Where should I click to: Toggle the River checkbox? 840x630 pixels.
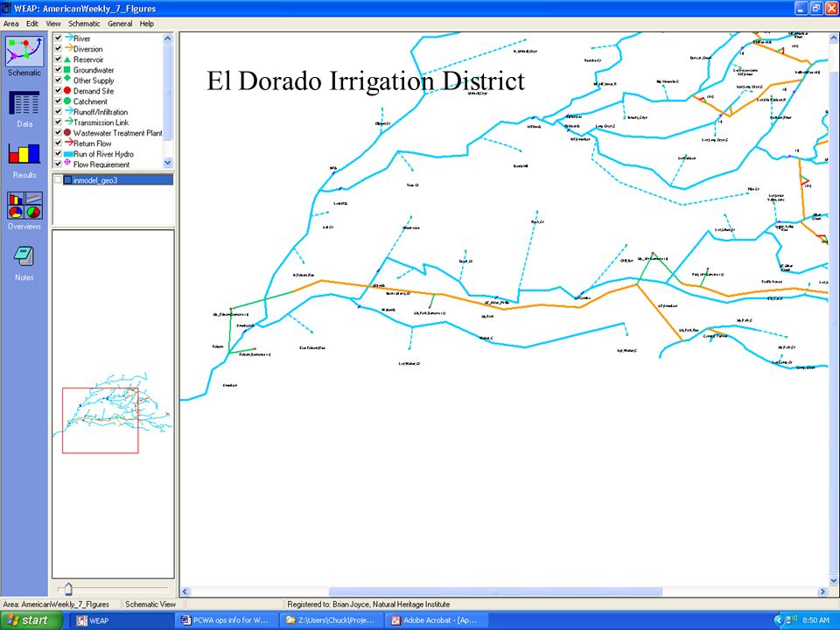click(58, 38)
